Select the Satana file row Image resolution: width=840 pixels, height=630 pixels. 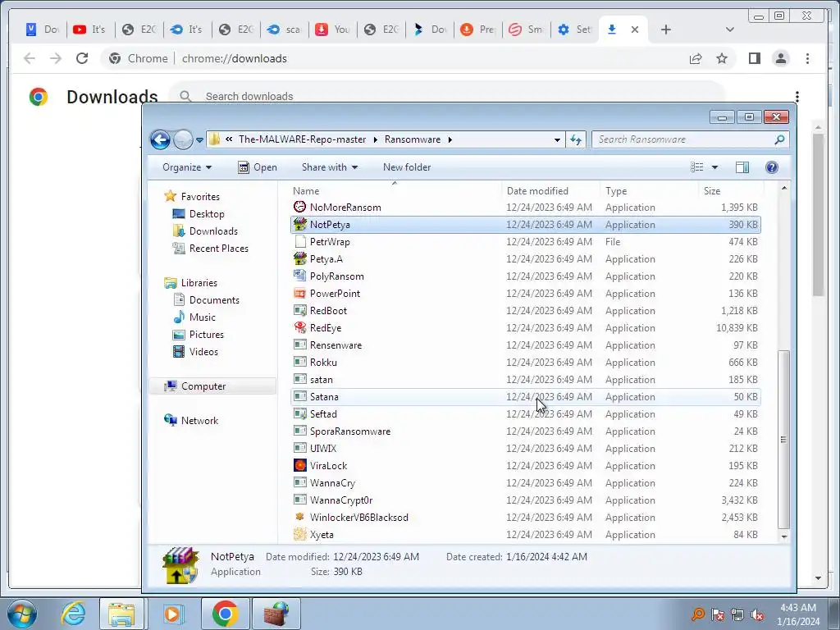[526, 397]
